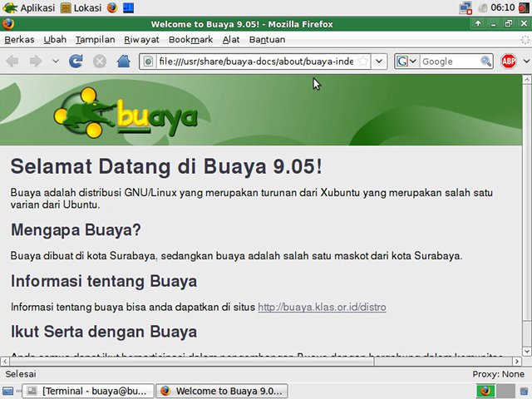Click the Stop loading button
Image resolution: width=532 pixels, height=399 pixels.
tap(100, 62)
